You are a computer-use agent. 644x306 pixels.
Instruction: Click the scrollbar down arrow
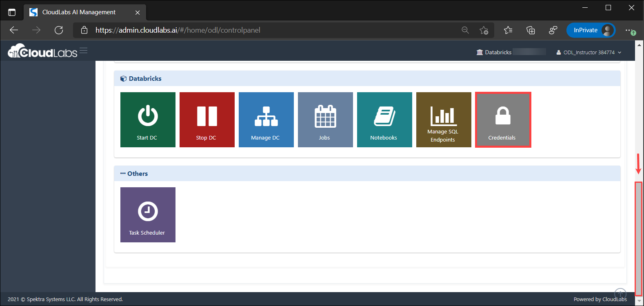639,301
